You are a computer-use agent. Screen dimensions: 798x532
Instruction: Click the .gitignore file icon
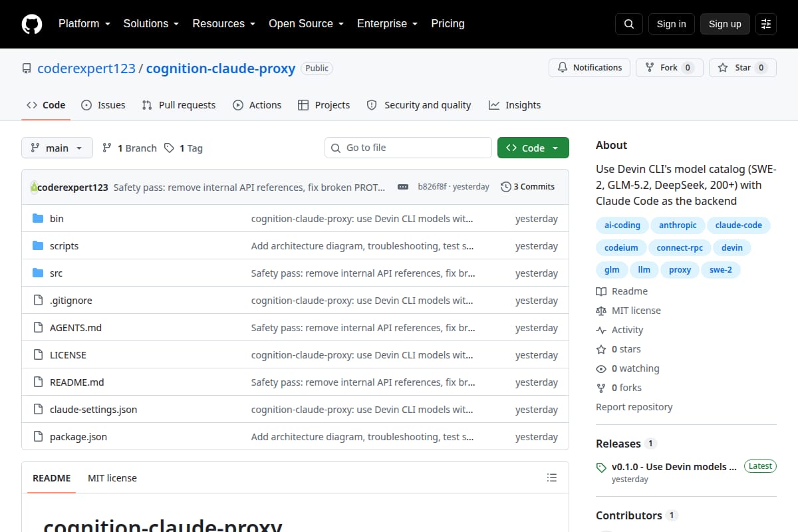[38, 301]
